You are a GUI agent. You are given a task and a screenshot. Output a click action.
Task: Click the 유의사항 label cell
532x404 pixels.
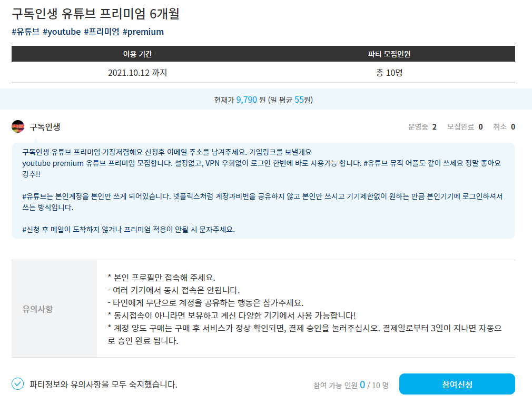coord(54,309)
